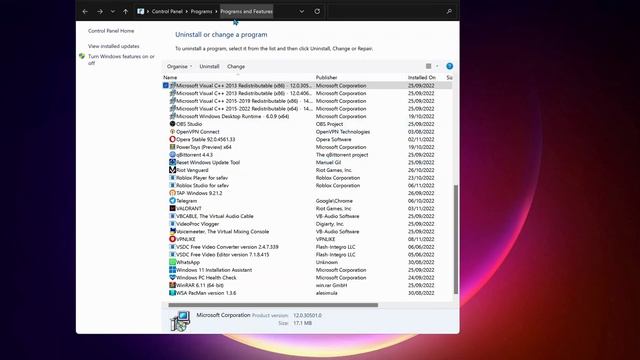640x360 pixels.
Task: Select OpenVPN Connect icon
Action: pyautogui.click(x=172, y=131)
